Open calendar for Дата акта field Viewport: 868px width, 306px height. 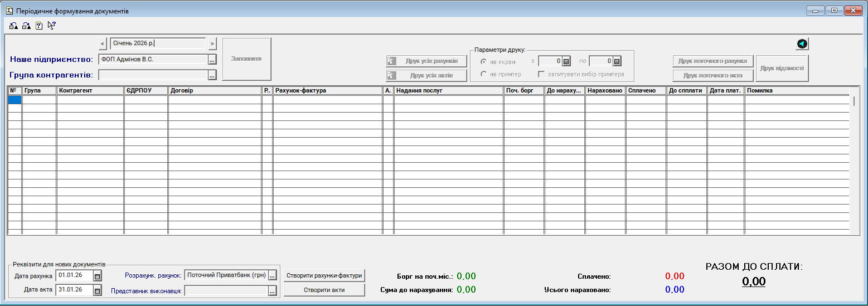tap(97, 290)
